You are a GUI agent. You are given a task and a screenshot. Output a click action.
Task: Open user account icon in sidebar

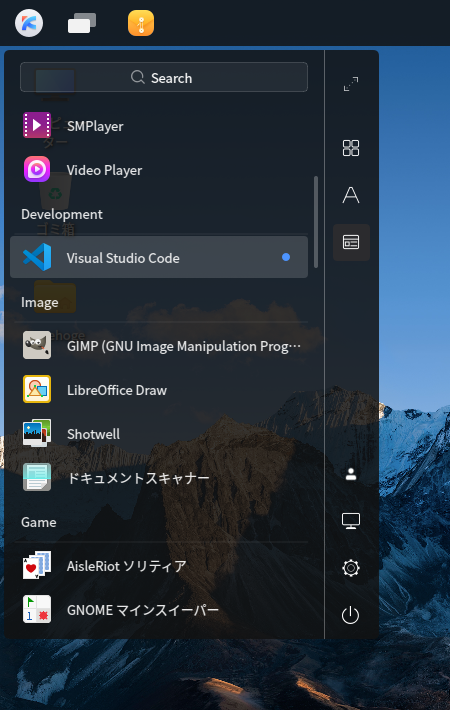tap(351, 474)
